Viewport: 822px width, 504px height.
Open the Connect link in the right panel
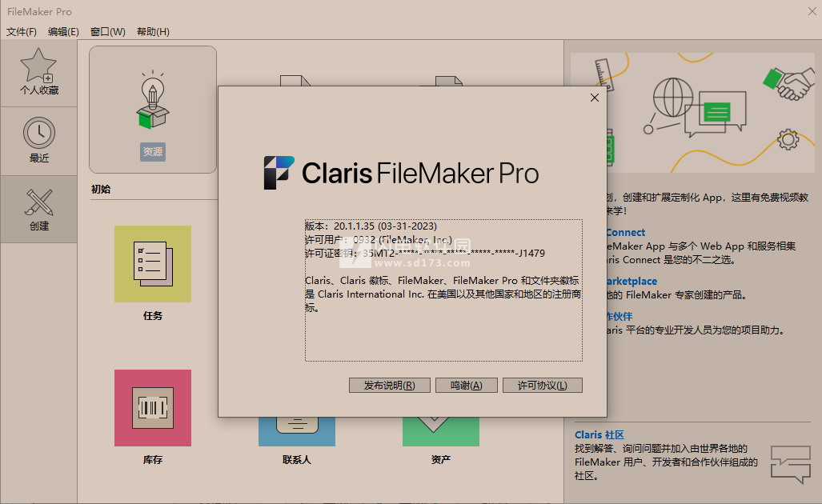(626, 233)
